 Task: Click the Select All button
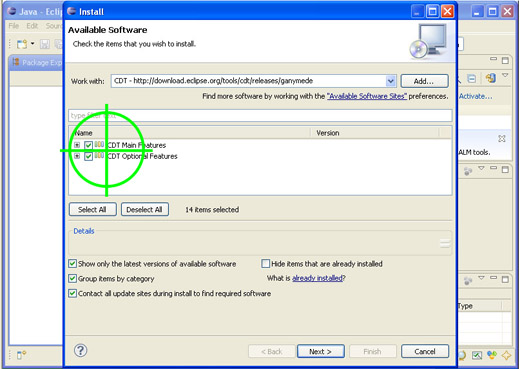coord(92,210)
